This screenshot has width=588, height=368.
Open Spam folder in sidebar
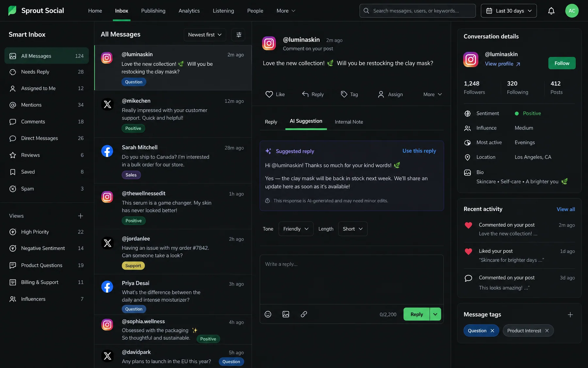(x=46, y=189)
